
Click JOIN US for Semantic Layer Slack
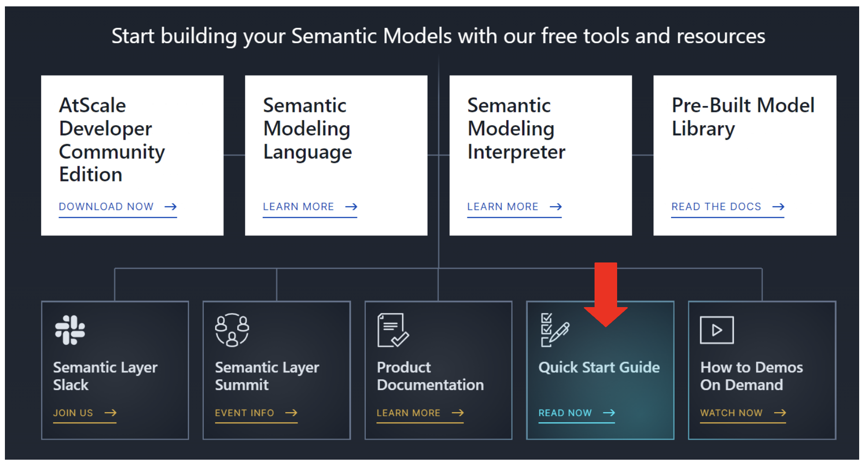(73, 413)
